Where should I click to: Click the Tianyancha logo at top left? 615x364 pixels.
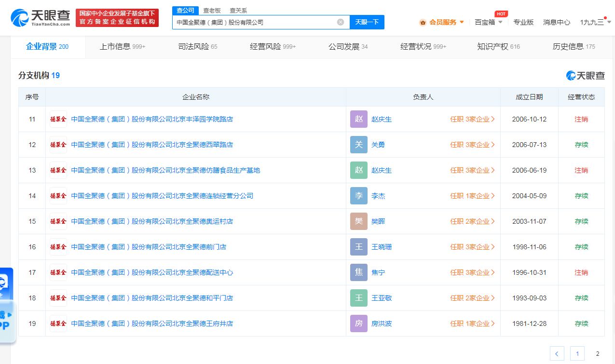[x=41, y=18]
